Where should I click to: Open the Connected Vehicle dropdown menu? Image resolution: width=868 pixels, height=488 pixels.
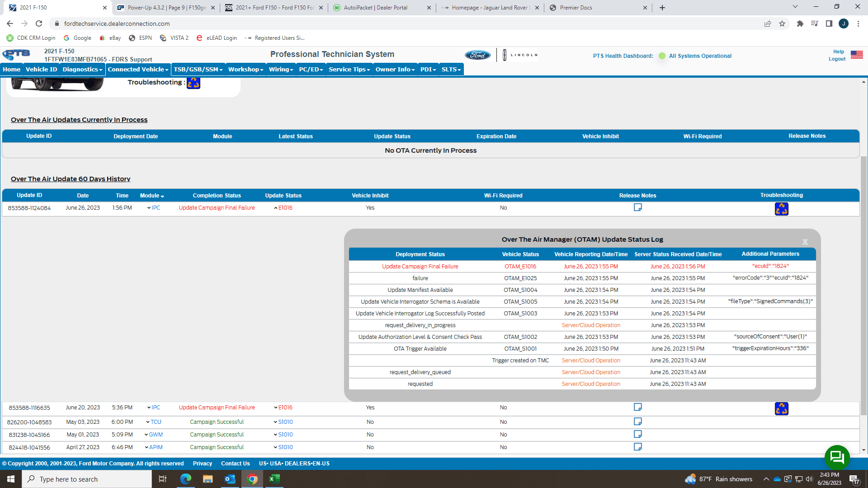point(138,69)
